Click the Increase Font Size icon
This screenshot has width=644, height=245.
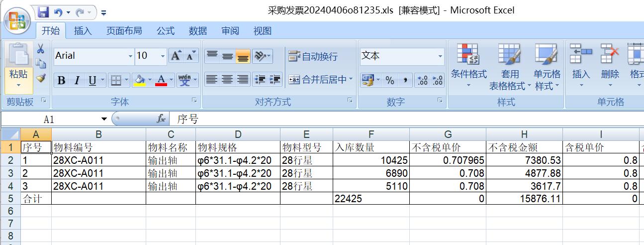tap(176, 56)
